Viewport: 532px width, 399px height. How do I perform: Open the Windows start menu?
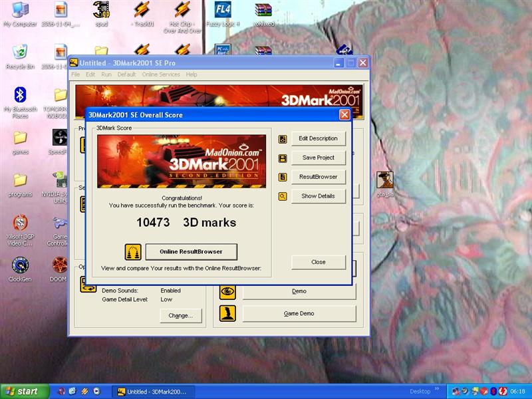(25, 391)
